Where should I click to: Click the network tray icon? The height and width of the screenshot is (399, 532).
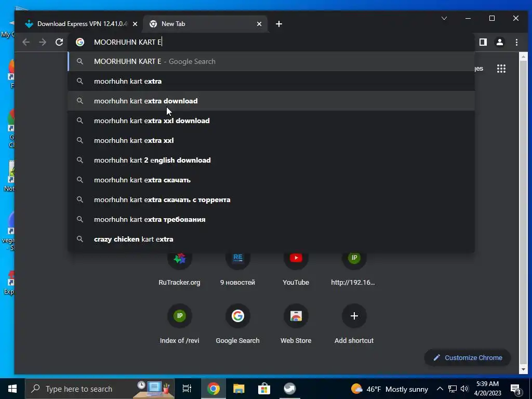click(453, 389)
